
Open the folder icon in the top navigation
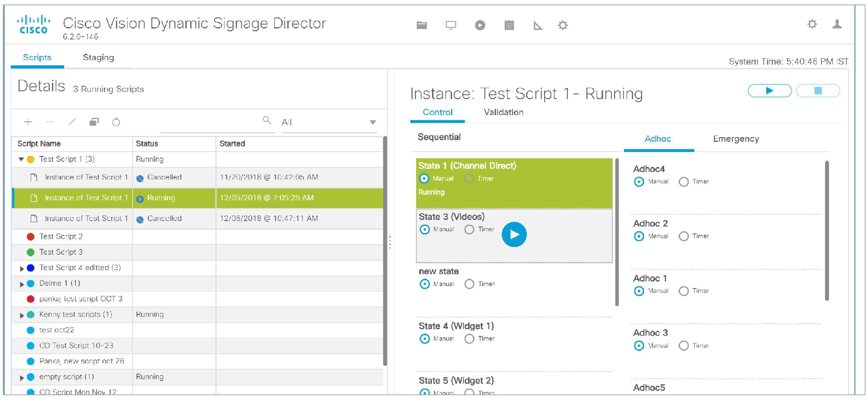422,25
